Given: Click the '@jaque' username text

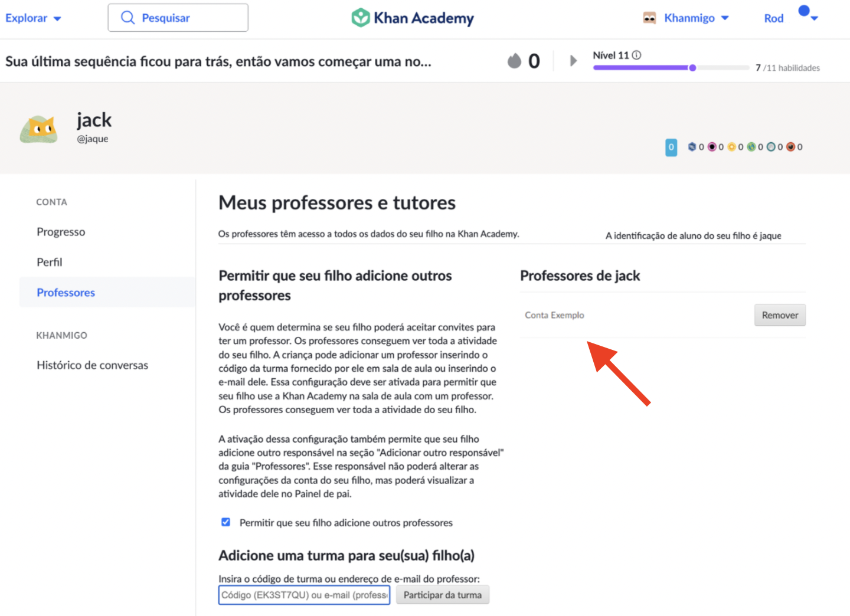Looking at the screenshot, I should [93, 139].
